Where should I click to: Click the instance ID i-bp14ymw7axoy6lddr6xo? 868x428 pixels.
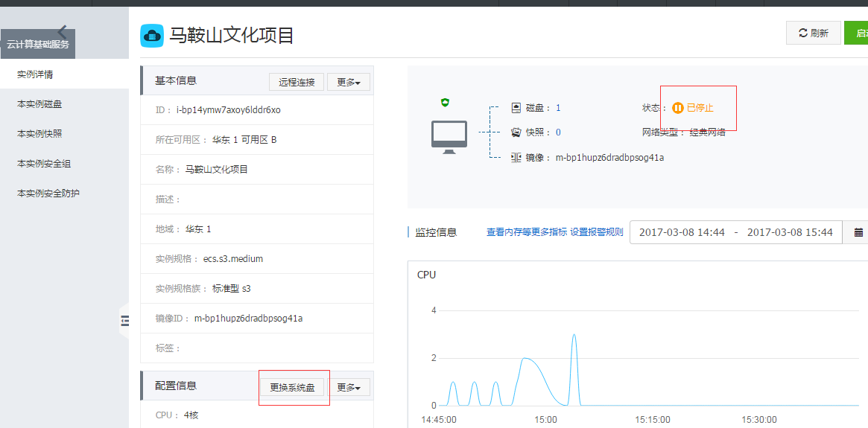coord(229,109)
